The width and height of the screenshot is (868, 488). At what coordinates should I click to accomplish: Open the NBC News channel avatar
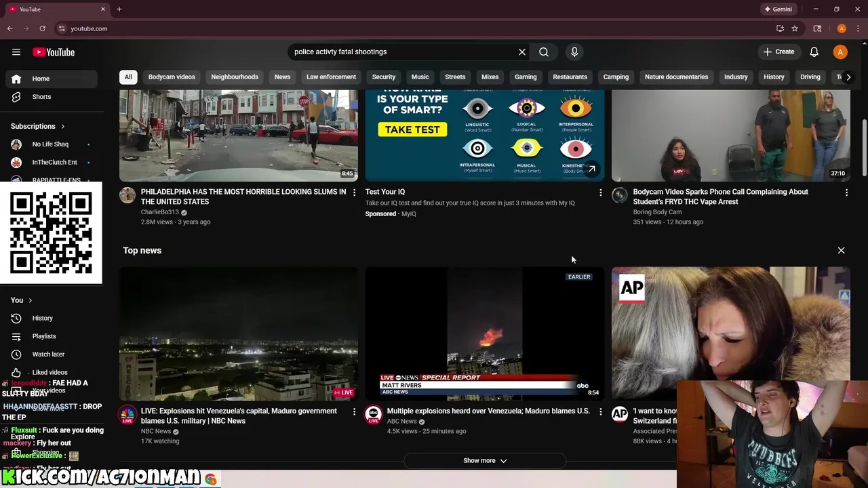point(127,415)
